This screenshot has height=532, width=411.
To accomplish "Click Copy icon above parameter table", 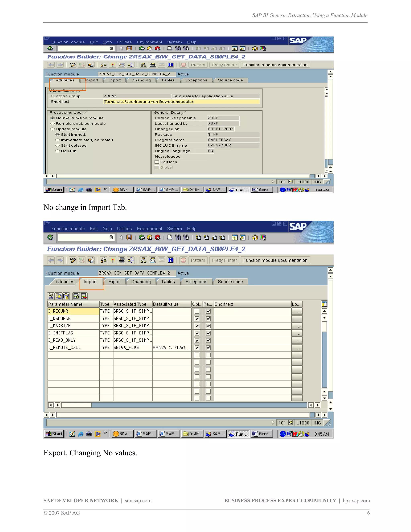I will coord(58,296).
